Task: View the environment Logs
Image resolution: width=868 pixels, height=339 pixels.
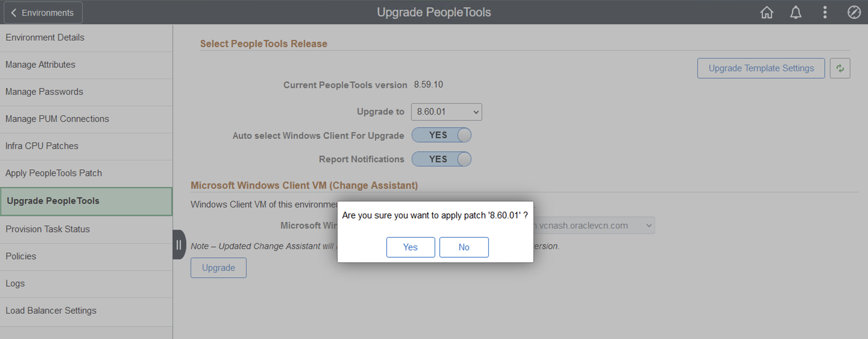Action: (x=15, y=283)
